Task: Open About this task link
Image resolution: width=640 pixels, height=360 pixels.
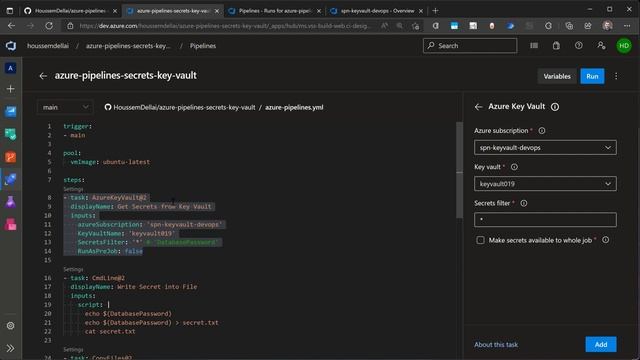Action: pyautogui.click(x=496, y=344)
